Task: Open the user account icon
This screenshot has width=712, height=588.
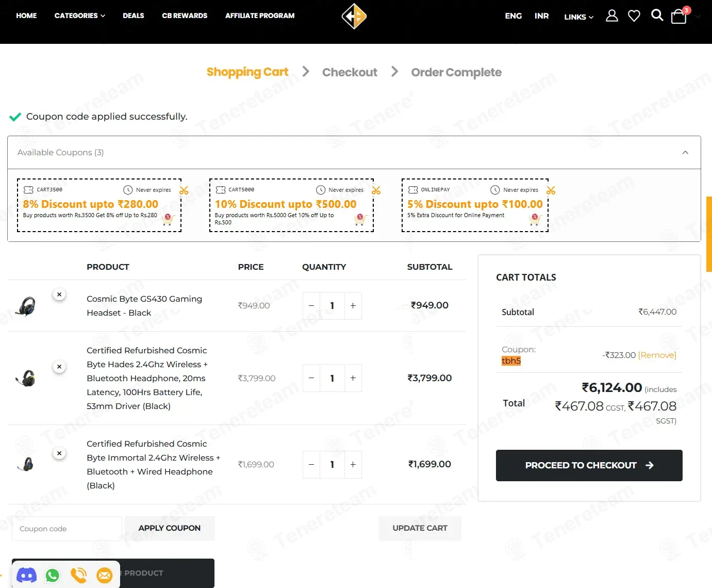Action: (x=612, y=16)
